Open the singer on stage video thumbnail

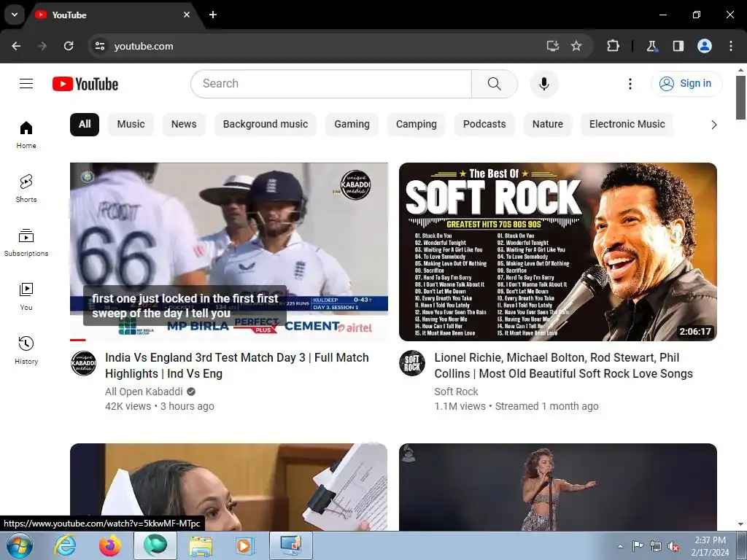pos(558,487)
